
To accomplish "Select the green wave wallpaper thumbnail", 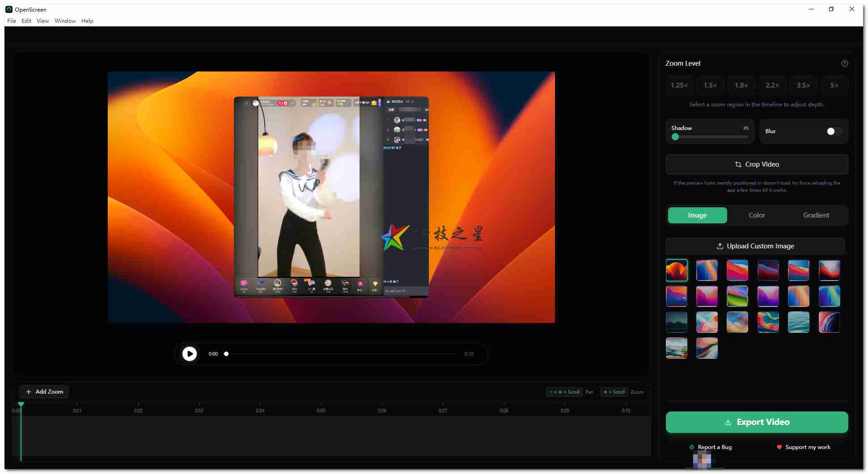I will coord(737,296).
